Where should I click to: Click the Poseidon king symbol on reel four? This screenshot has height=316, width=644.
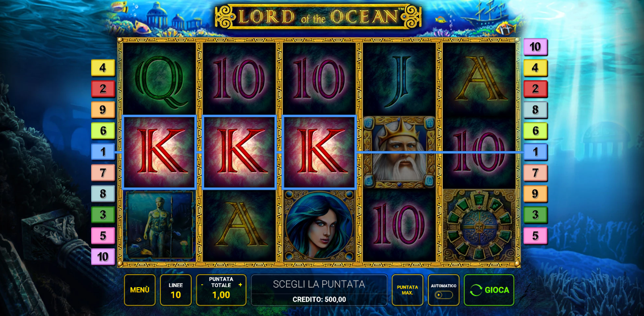point(399,152)
